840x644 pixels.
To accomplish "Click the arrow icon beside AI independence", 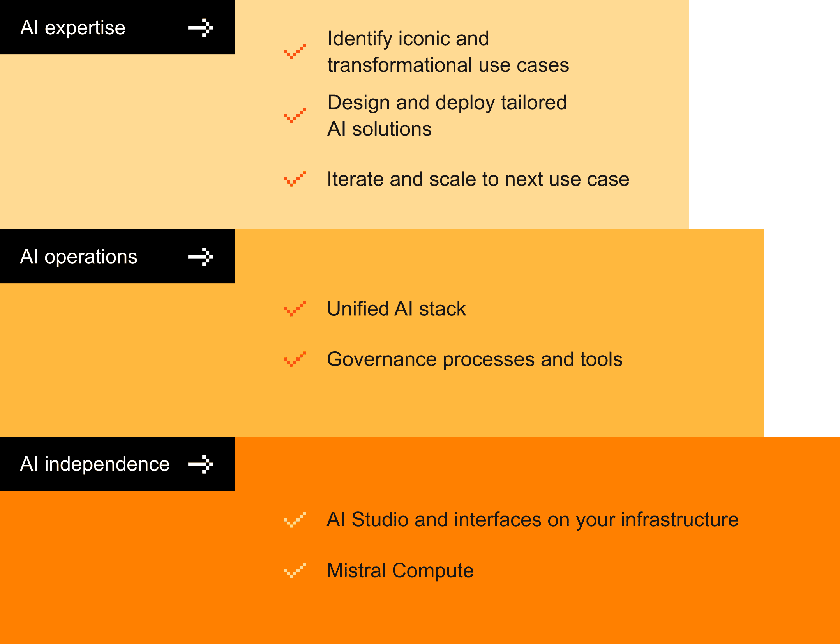I will coord(201,464).
